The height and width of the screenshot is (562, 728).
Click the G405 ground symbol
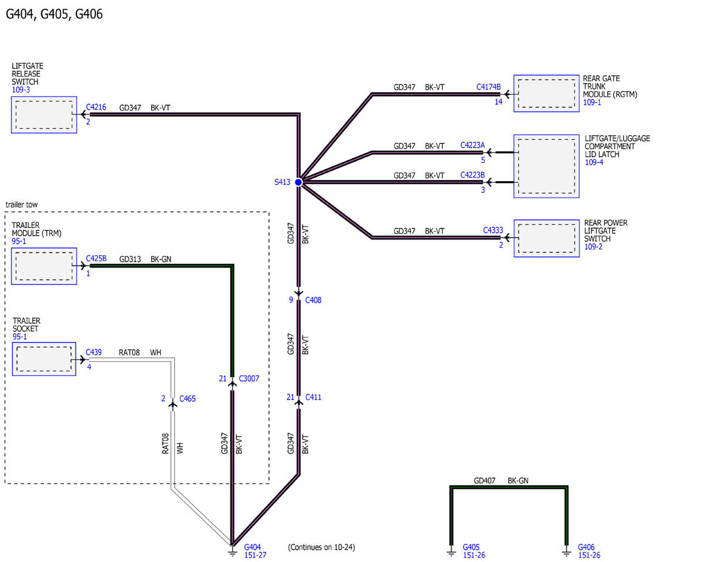[451, 550]
